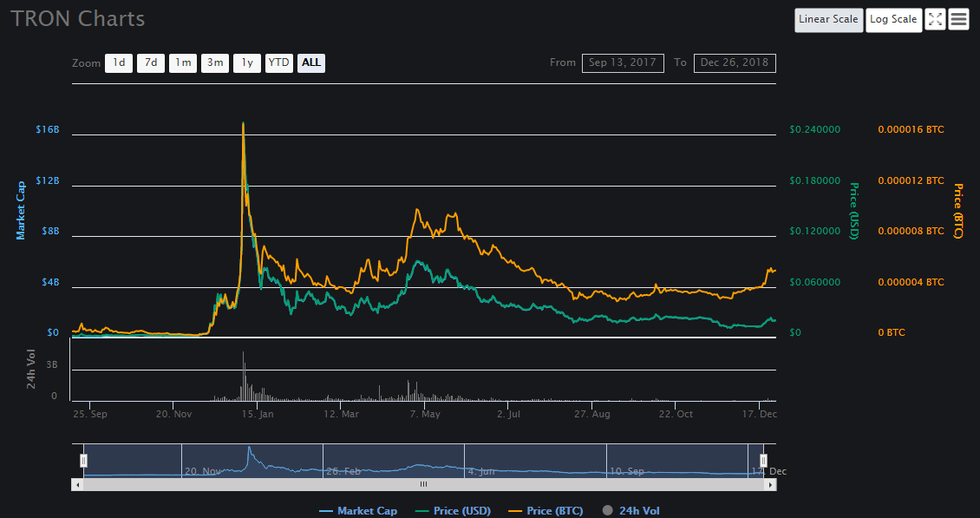980x518 pixels.
Task: Switch to Linear Scale
Action: [828, 19]
